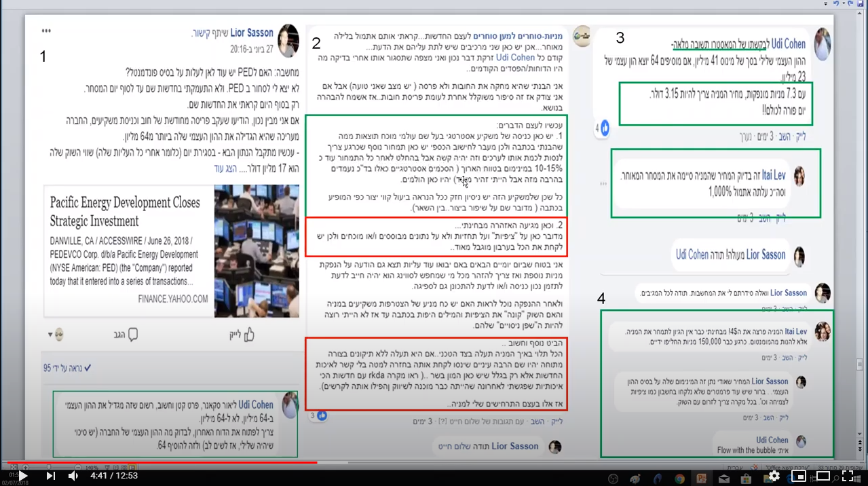Enter full screen mode
This screenshot has height=486, width=868.
848,476
